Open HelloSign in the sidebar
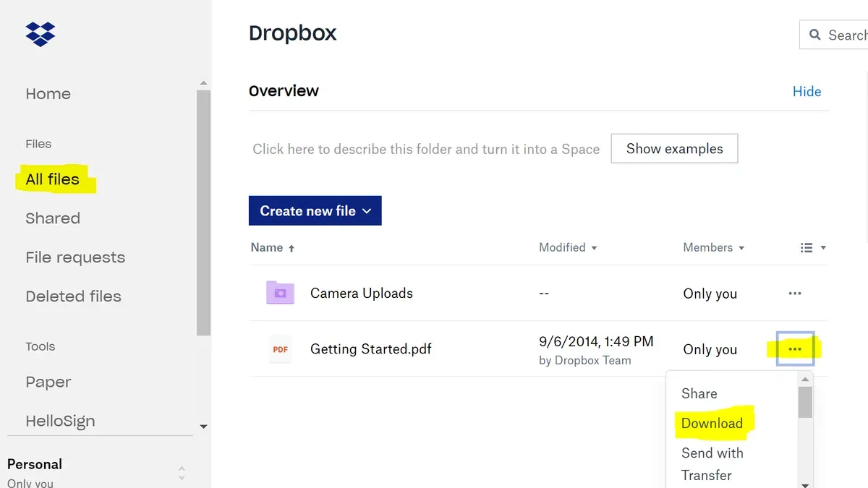 pos(60,421)
